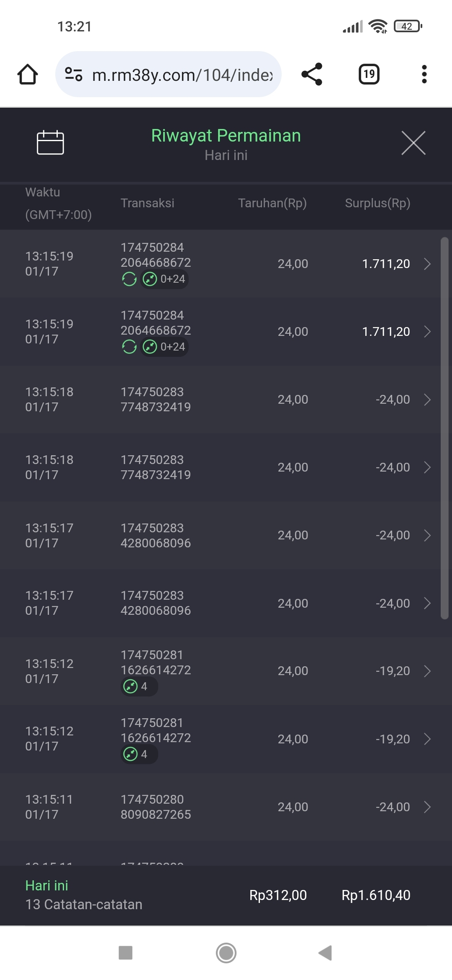Open the calendar date picker icon
The width and height of the screenshot is (452, 980).
(x=50, y=142)
